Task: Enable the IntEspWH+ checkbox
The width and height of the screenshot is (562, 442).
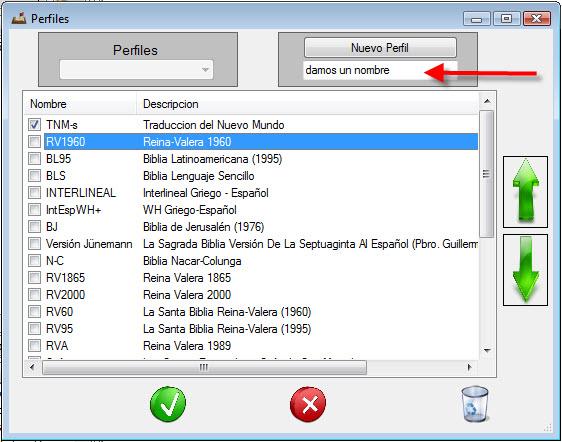Action: pos(34,209)
